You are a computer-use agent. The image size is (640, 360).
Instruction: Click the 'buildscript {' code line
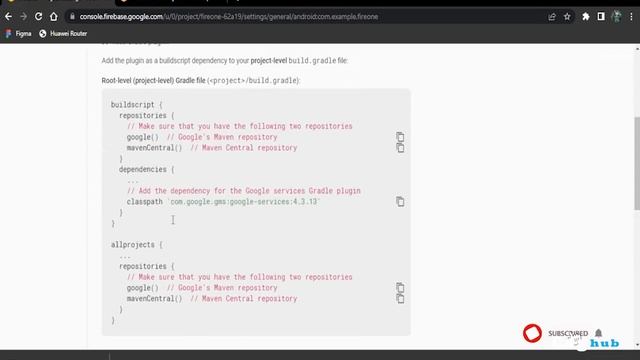click(x=137, y=105)
